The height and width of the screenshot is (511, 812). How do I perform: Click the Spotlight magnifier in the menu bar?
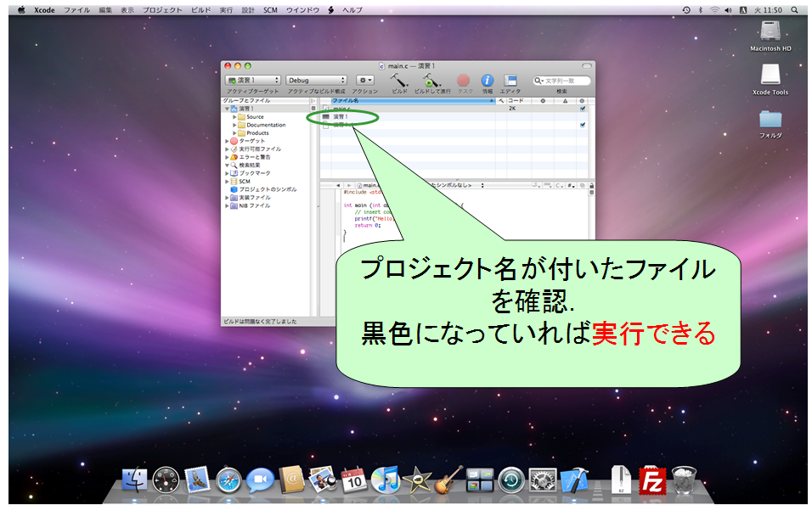794,10
